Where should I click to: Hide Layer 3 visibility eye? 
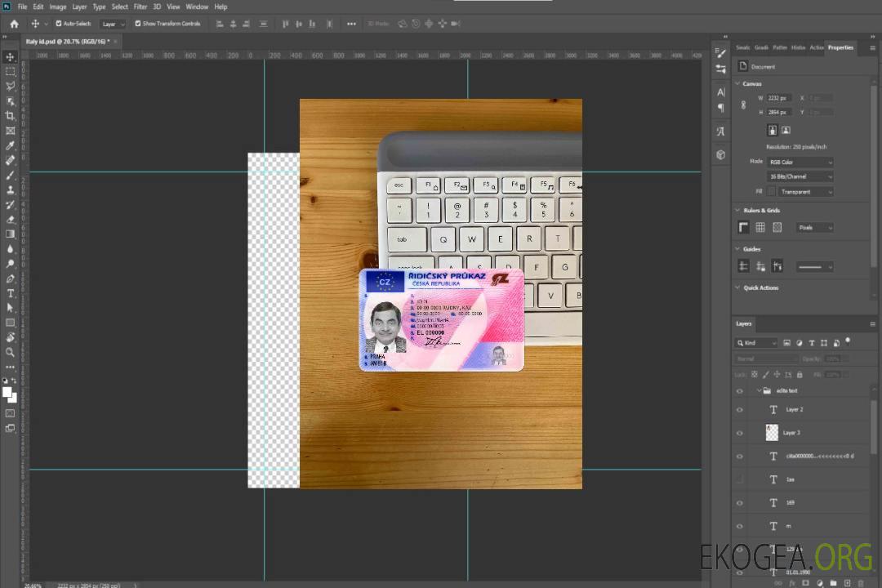click(740, 434)
